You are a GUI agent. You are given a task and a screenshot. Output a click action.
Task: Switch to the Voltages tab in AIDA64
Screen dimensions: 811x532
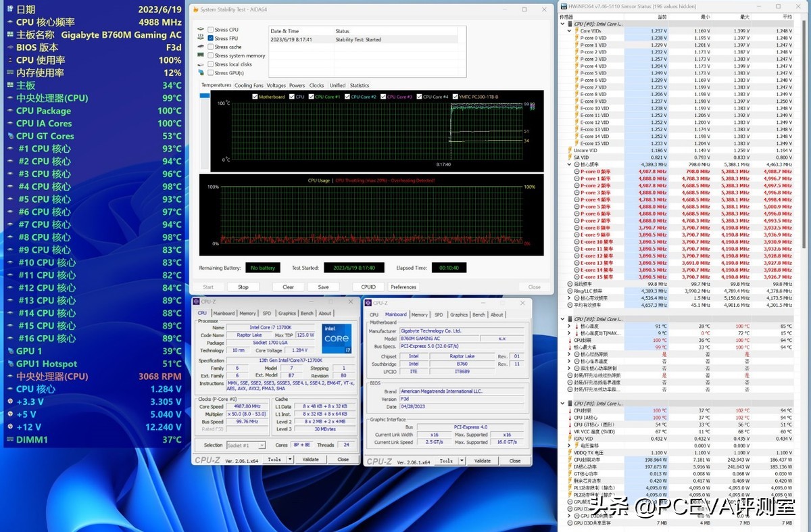(x=276, y=85)
